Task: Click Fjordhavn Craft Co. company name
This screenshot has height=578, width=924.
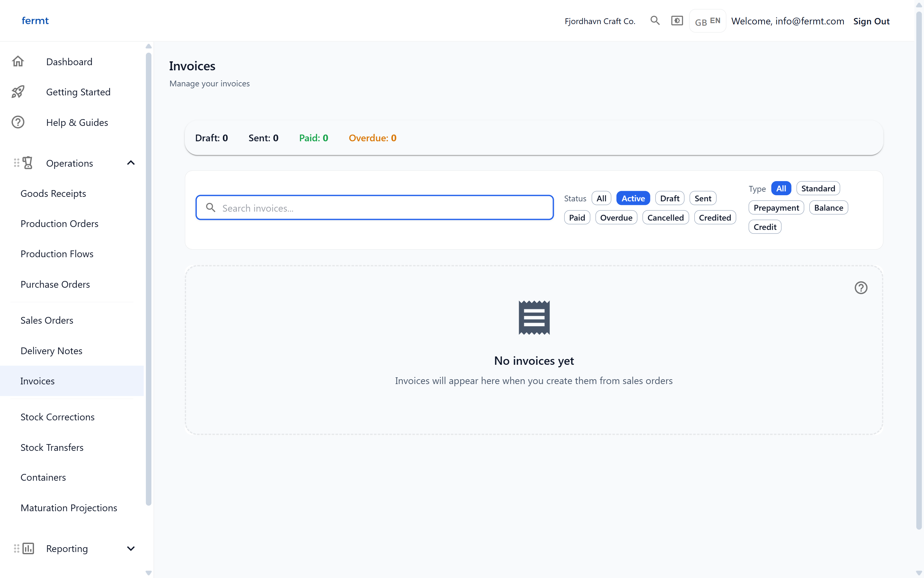Action: [x=600, y=21]
